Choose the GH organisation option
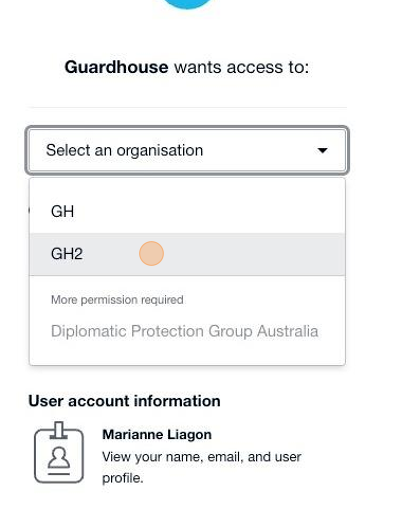402x509 pixels. (187, 211)
